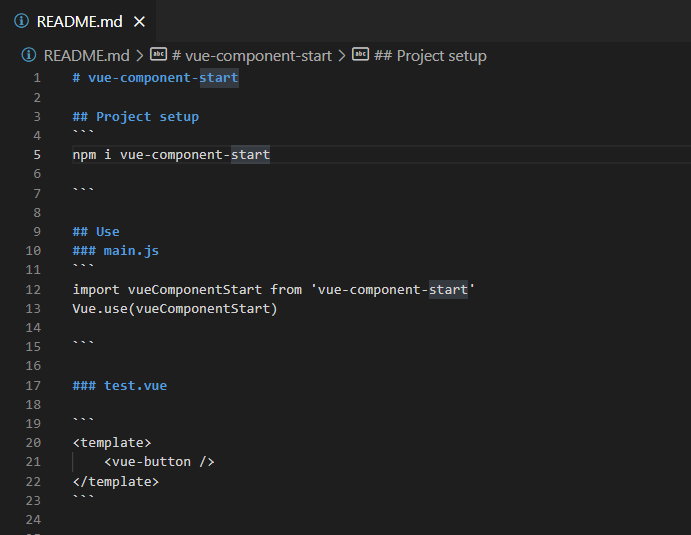Click the '### main.js' heading line
The height and width of the screenshot is (535, 691).
click(115, 251)
